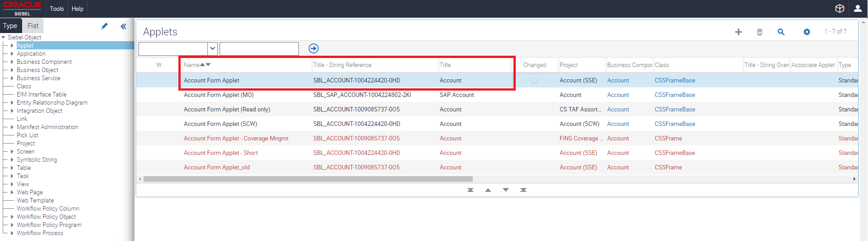
Task: Open the user profile icon
Action: (858, 9)
